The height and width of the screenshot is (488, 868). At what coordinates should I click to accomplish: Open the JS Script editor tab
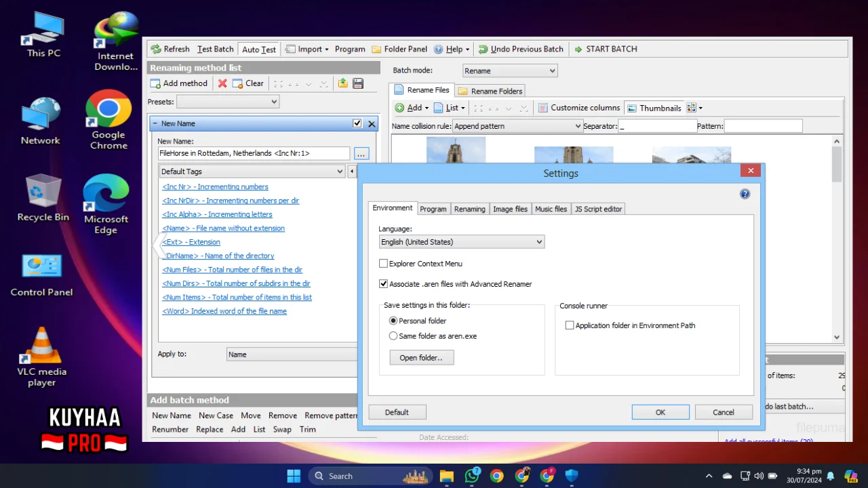(598, 209)
